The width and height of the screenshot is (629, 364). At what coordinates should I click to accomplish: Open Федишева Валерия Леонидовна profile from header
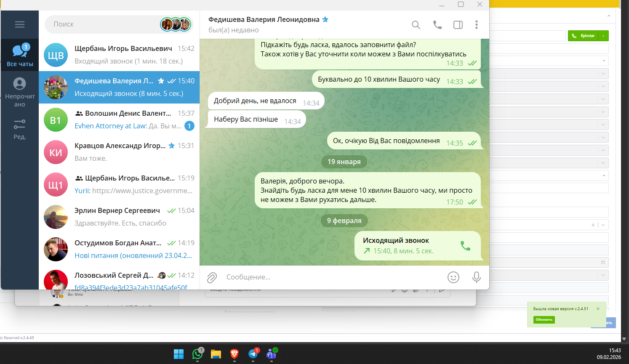[x=264, y=20]
